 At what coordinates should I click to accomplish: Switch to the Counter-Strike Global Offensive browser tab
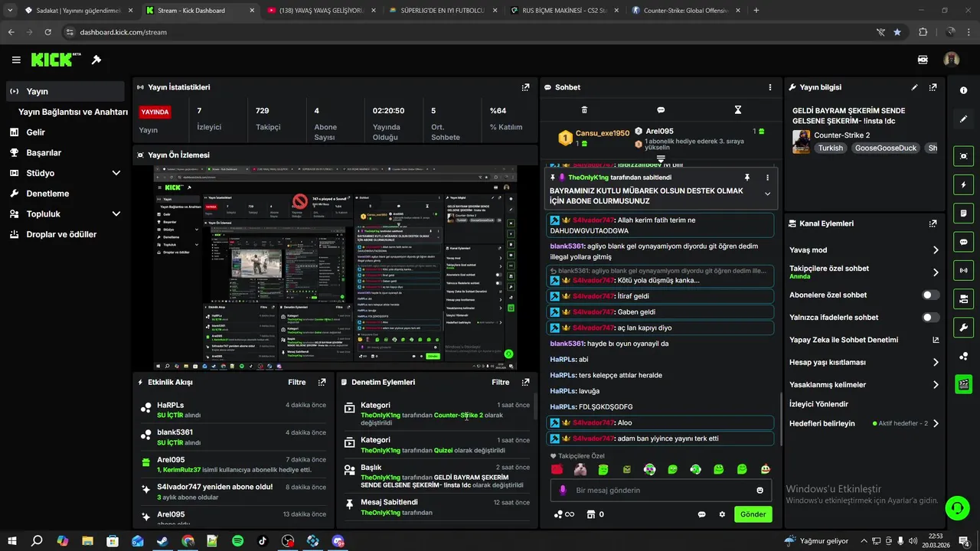pos(686,11)
